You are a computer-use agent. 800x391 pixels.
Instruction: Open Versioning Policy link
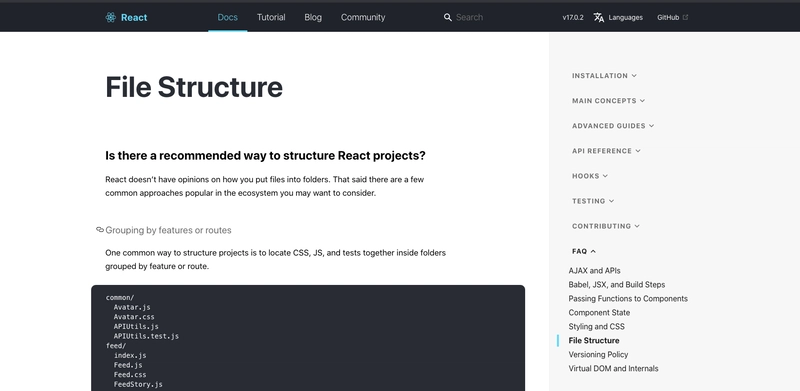[598, 354]
